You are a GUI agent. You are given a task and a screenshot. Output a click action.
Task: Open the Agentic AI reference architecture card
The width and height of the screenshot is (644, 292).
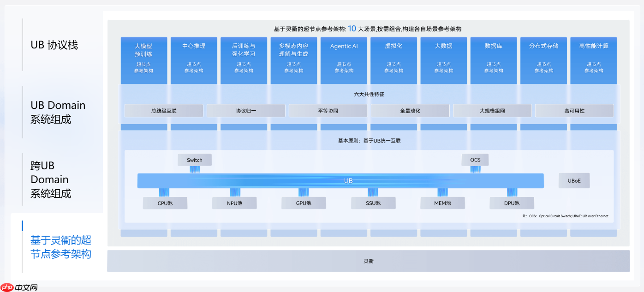(x=343, y=60)
